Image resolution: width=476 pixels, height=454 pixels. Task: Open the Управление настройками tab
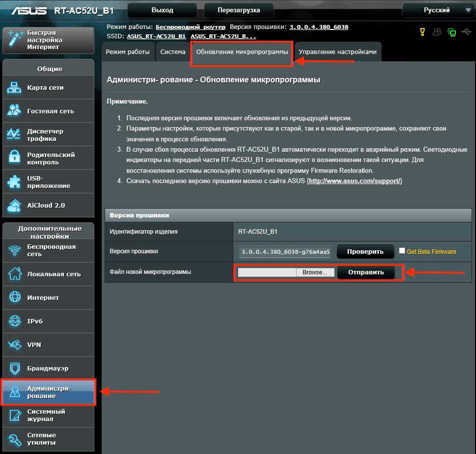coord(337,52)
